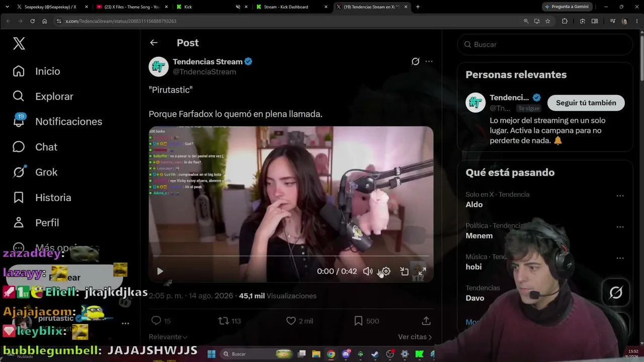The width and height of the screenshot is (644, 362).
Task: Open a new browser tab
Action: click(x=418, y=7)
